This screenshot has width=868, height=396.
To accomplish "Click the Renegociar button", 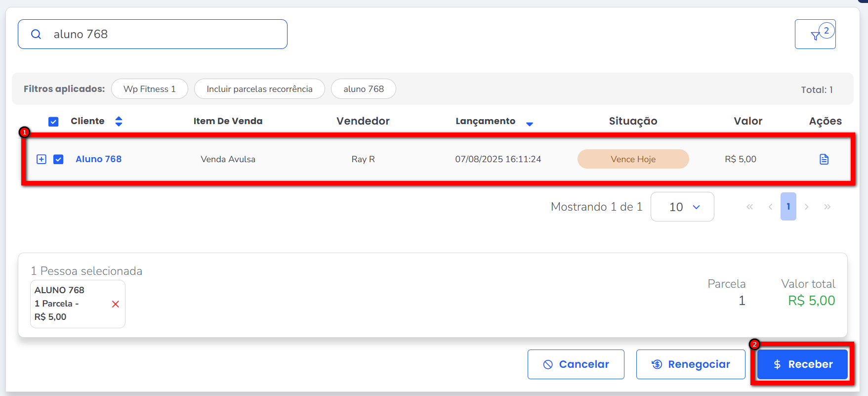I will click(690, 364).
